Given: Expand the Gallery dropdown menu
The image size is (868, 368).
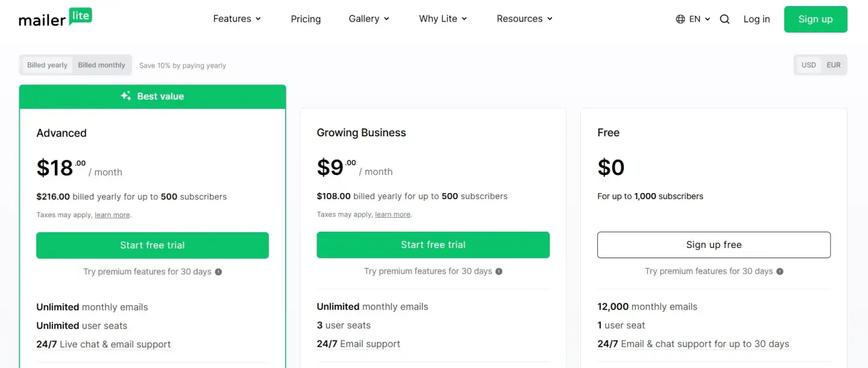Looking at the screenshot, I should click(369, 19).
